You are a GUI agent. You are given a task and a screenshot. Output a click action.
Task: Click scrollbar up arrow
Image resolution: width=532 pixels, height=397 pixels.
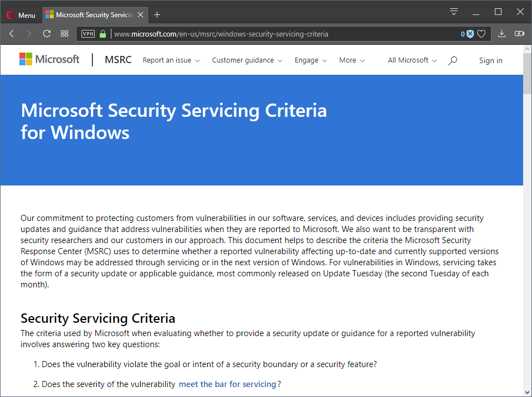(x=527, y=49)
